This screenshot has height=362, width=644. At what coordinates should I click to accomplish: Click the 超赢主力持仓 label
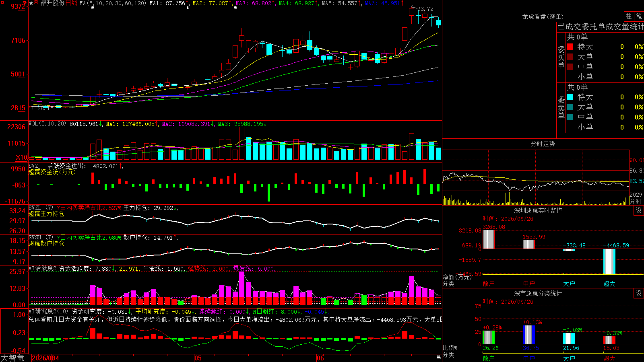pyautogui.click(x=46, y=214)
